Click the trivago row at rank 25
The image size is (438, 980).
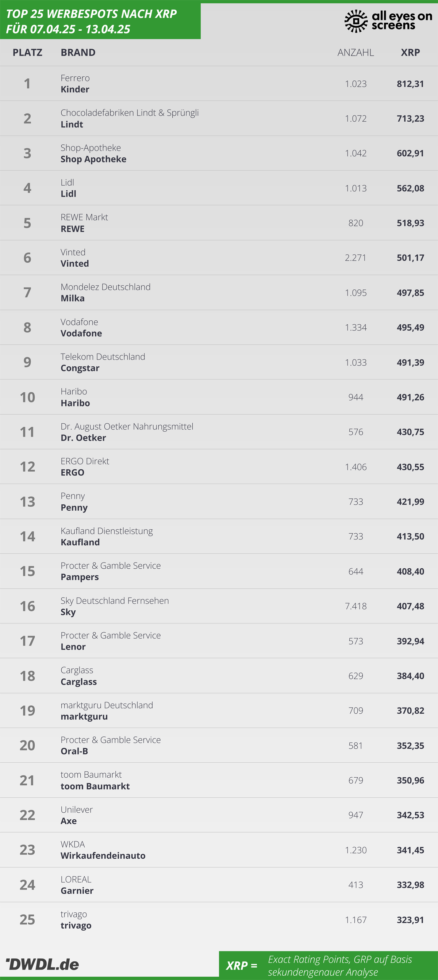(219, 919)
